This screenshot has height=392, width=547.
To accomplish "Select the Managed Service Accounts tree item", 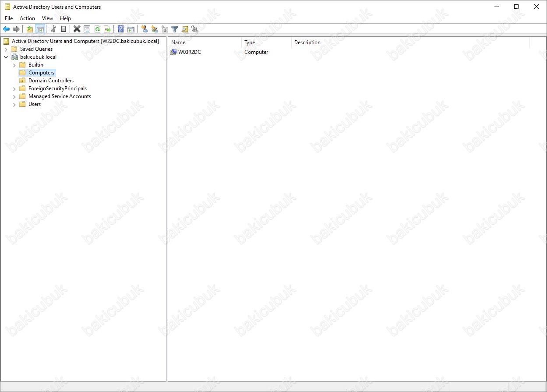I will click(60, 96).
